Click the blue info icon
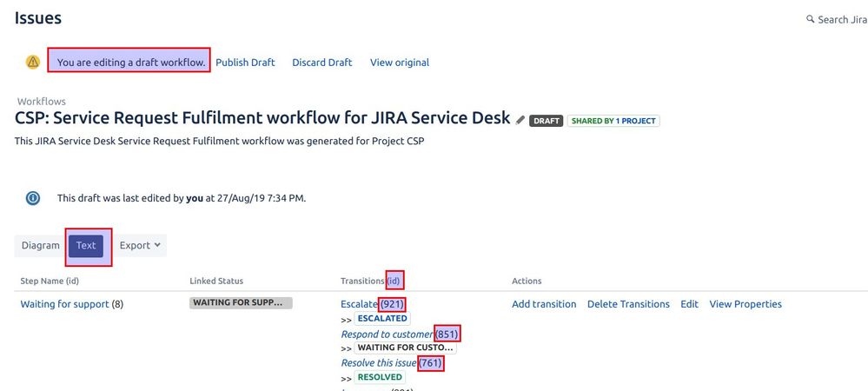This screenshot has height=391, width=868. click(33, 198)
